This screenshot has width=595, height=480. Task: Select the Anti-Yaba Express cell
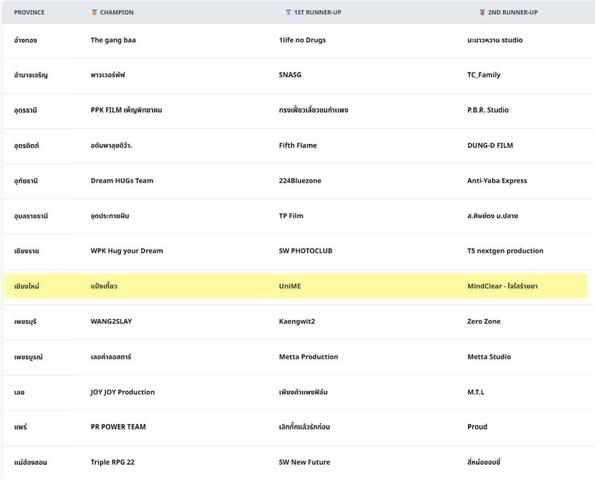[497, 181]
